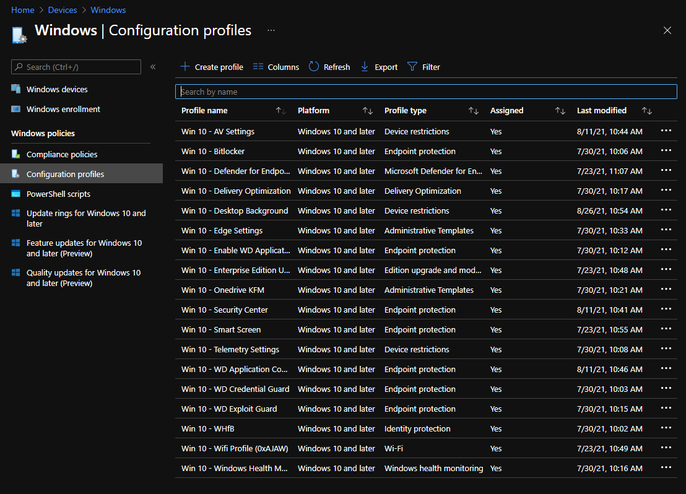Click 'Identity protection' profile type cell
The image size is (686, 494).
(x=417, y=428)
